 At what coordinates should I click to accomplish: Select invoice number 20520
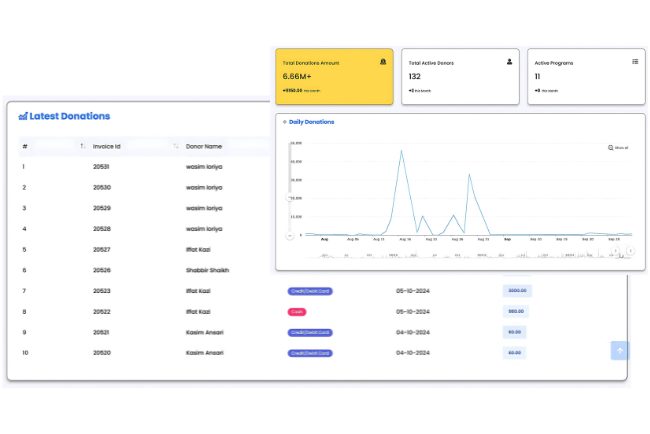point(102,353)
